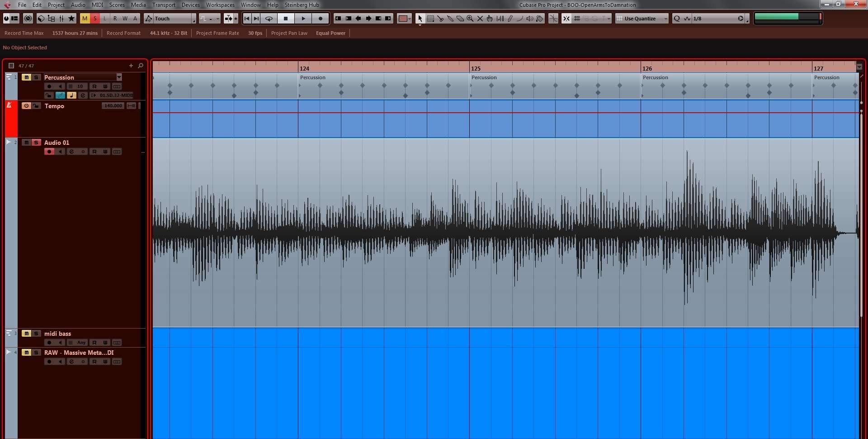Select the Glue tool
The width and height of the screenshot is (868, 439).
coord(450,19)
